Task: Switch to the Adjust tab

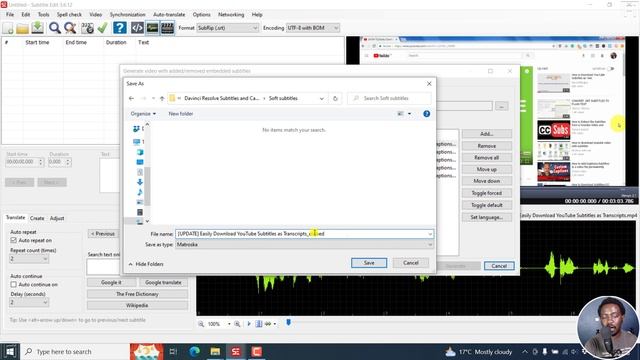Action: tap(57, 218)
